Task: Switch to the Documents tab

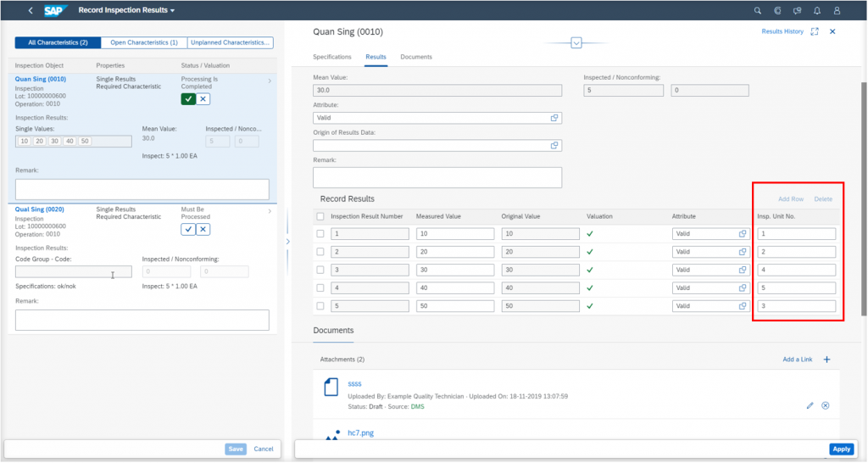Action: pyautogui.click(x=416, y=57)
